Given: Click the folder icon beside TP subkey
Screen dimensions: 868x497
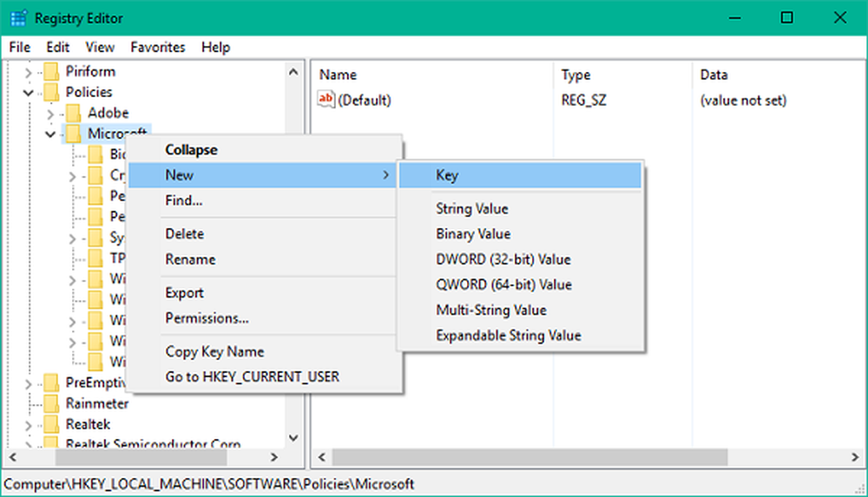Looking at the screenshot, I should pyautogui.click(x=95, y=258).
